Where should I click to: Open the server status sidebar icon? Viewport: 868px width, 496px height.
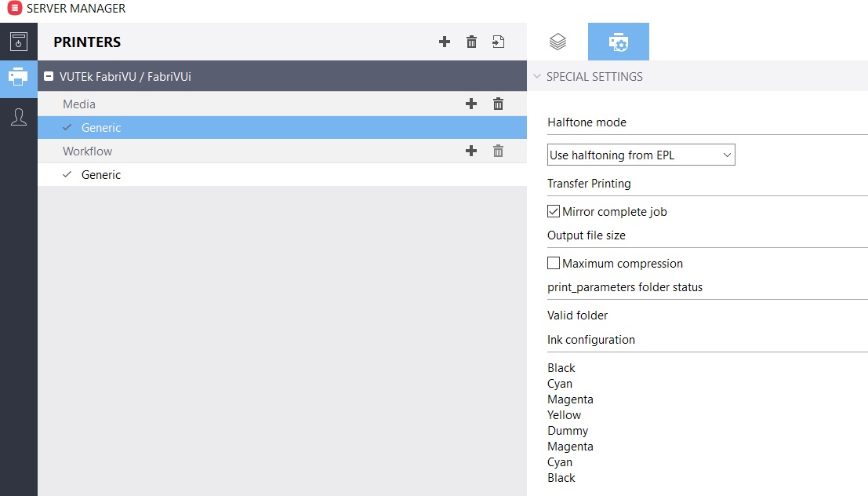(18, 42)
